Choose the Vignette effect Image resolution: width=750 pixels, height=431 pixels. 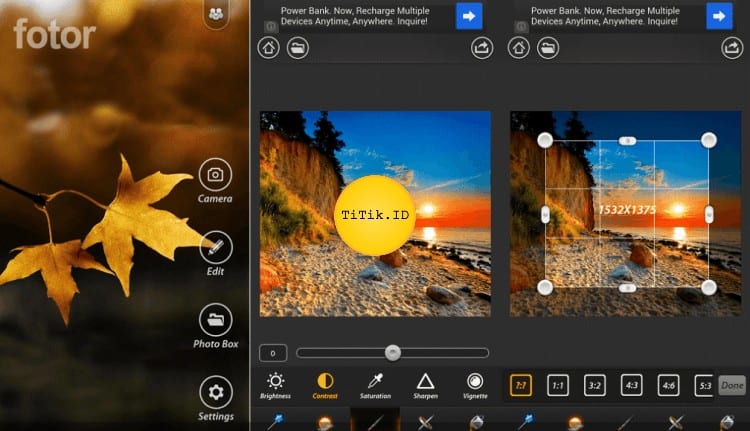click(475, 382)
